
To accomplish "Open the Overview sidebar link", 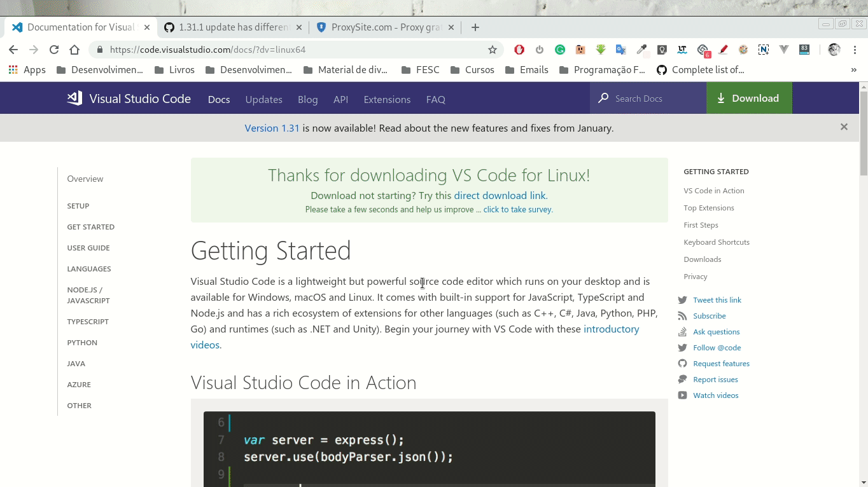I will tap(85, 179).
